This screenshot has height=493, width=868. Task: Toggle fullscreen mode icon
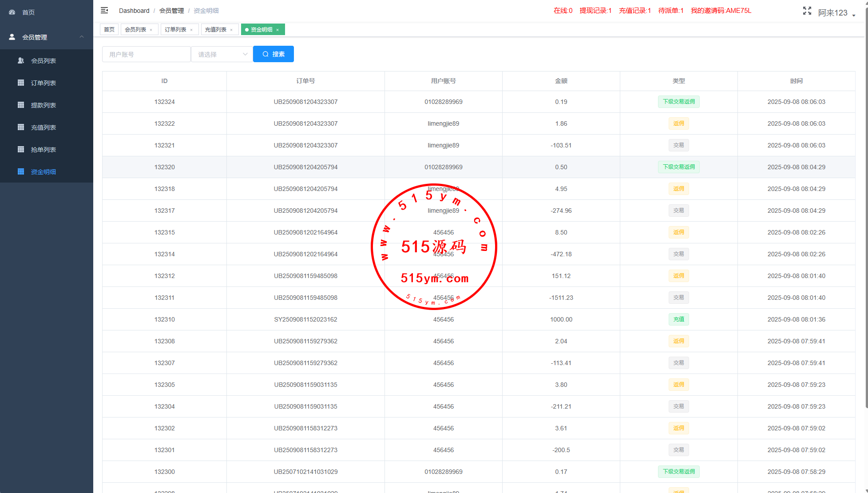[x=807, y=11]
